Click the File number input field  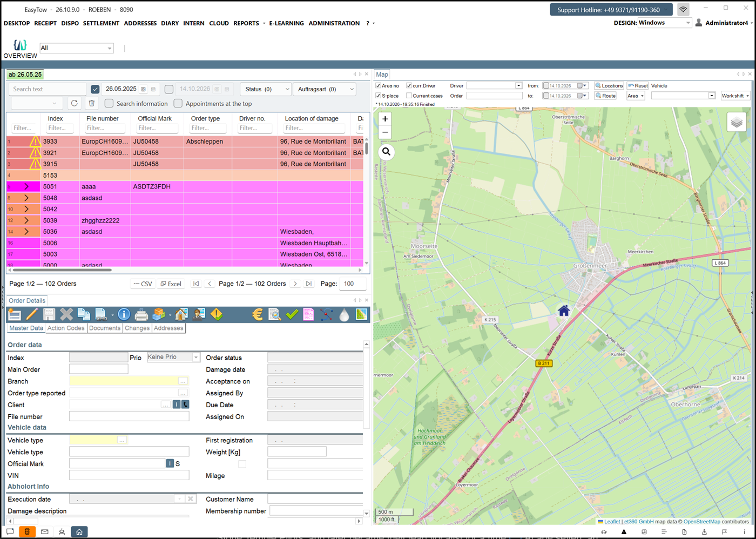point(129,416)
